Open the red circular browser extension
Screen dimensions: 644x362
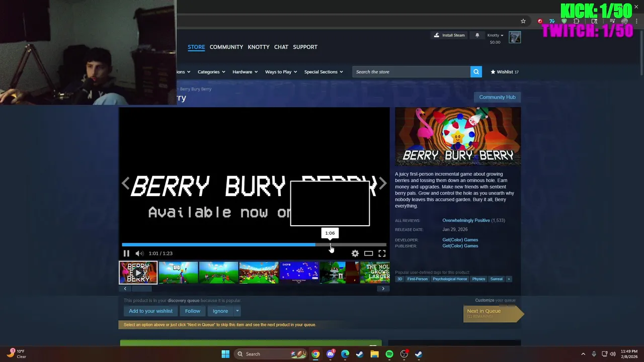coord(540,21)
